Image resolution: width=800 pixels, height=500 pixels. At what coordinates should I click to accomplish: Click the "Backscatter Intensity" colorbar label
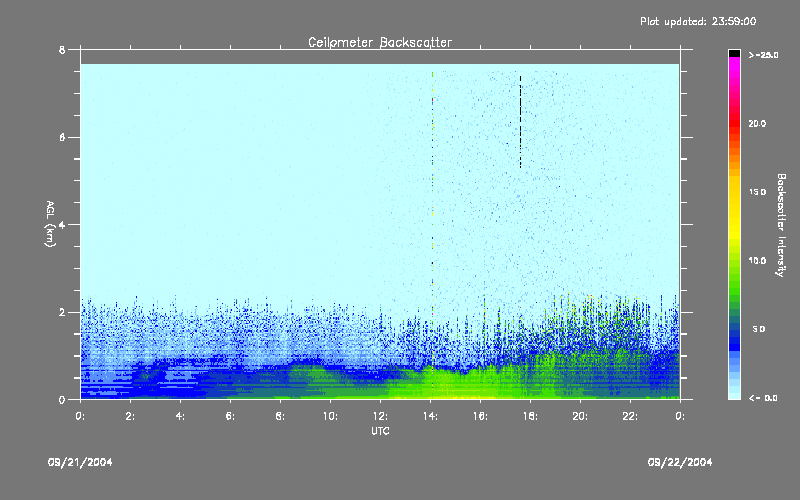point(781,225)
